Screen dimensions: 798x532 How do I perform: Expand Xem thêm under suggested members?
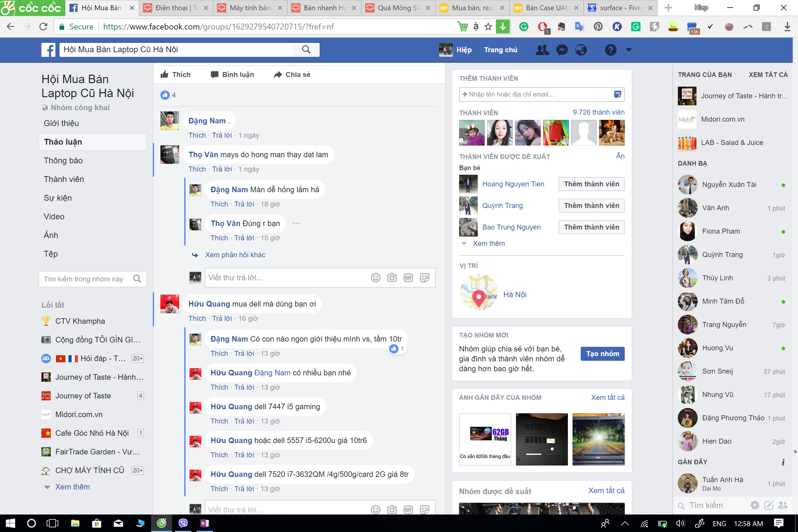tap(489, 243)
